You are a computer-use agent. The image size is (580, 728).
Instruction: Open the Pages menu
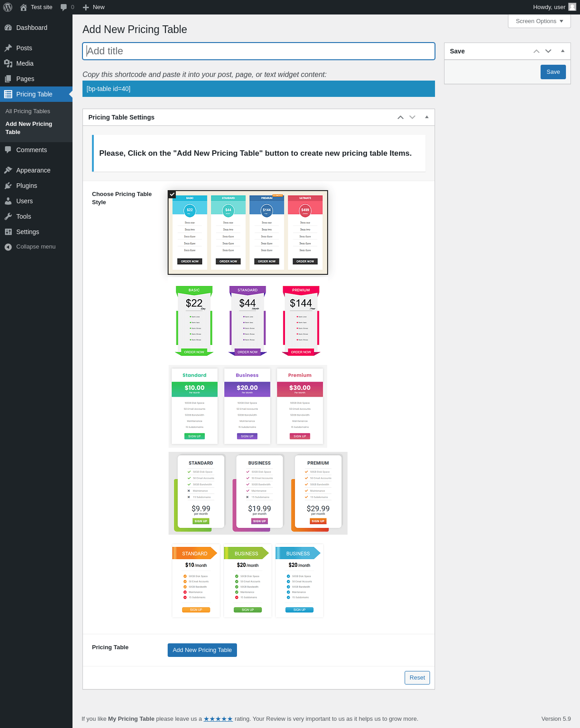(x=36, y=79)
